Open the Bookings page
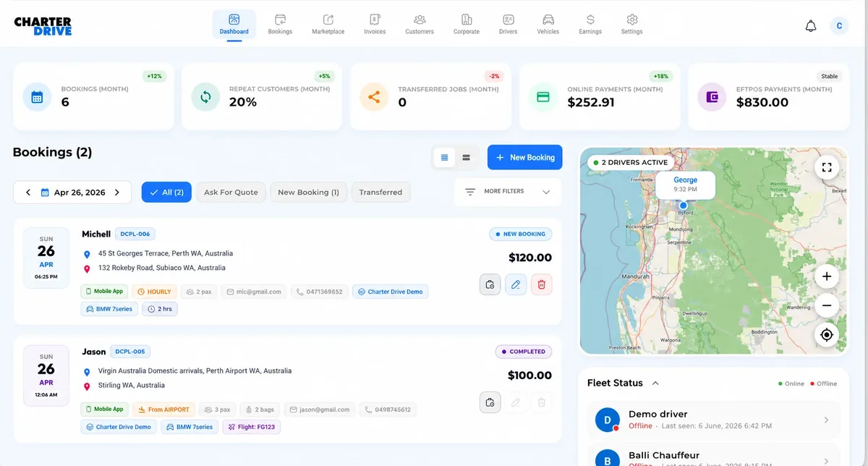The height and width of the screenshot is (466, 868). pos(280,24)
